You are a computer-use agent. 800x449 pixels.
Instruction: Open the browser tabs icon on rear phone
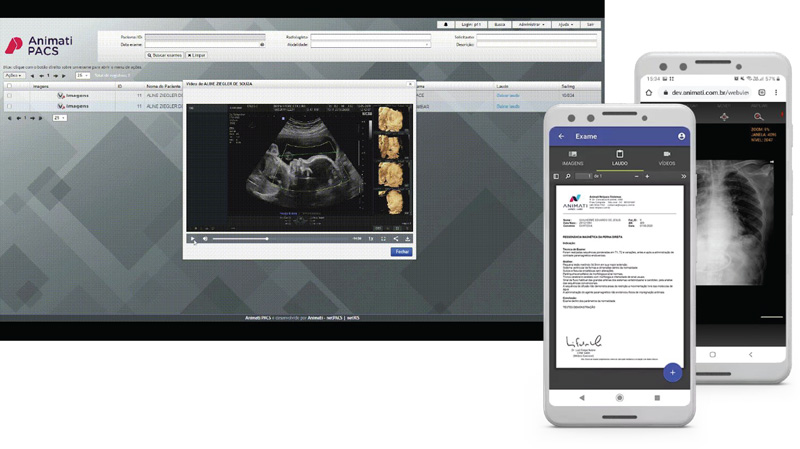pyautogui.click(x=762, y=92)
